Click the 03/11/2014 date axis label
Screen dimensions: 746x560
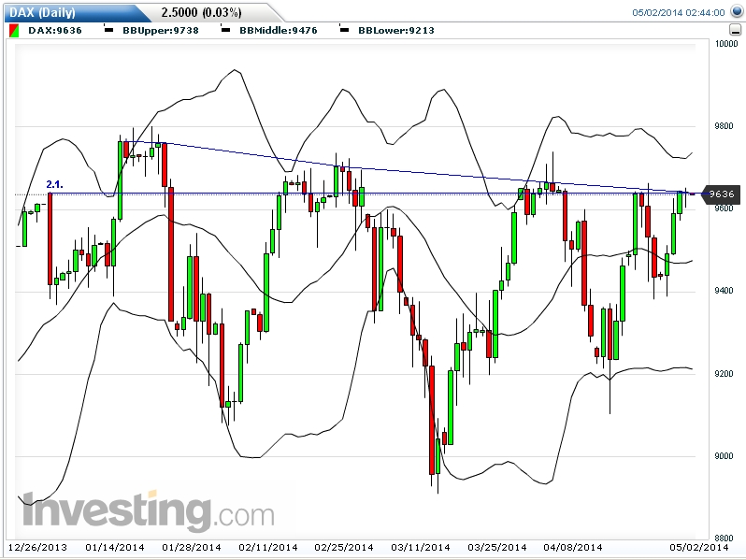point(420,547)
